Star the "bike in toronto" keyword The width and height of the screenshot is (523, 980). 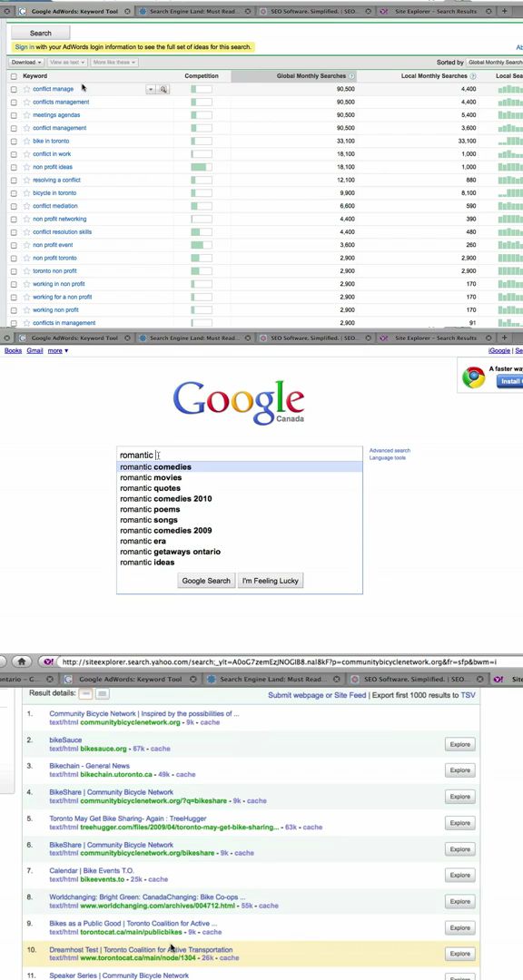pos(26,142)
